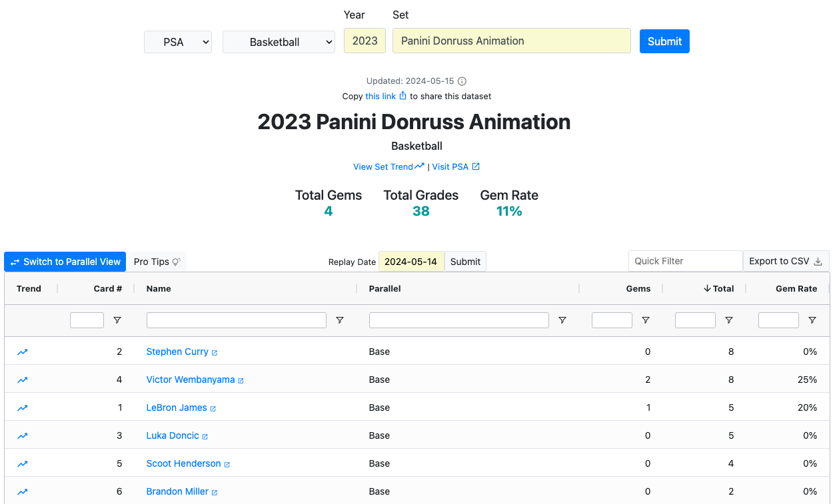Open the View Set Trend link

coord(389,166)
